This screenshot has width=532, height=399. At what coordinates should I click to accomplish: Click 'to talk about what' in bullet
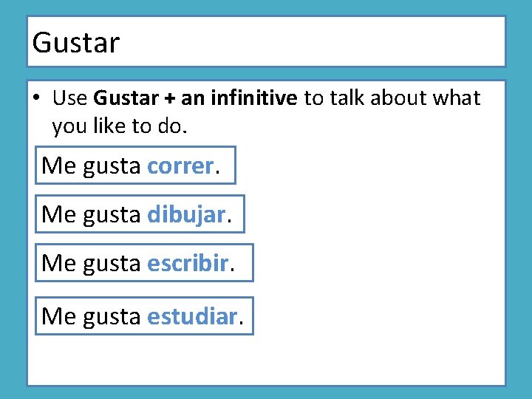[x=392, y=98]
